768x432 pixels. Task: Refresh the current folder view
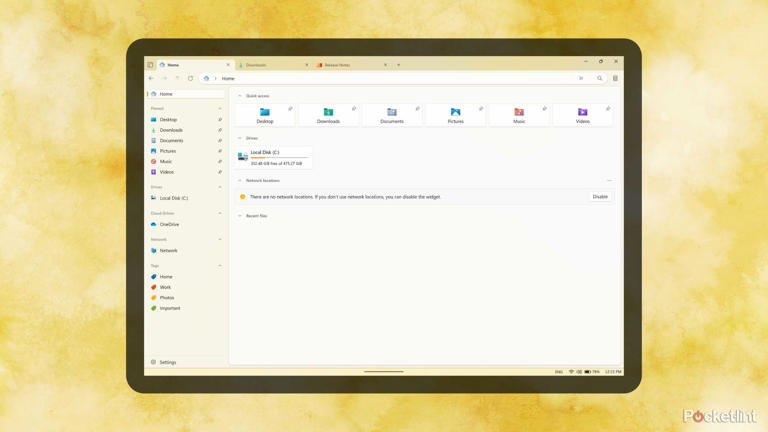point(191,78)
